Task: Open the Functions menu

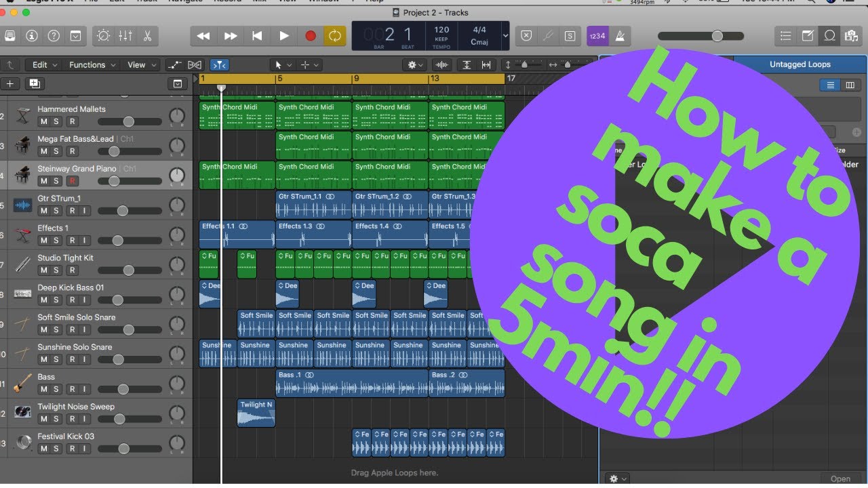Action: [93, 65]
